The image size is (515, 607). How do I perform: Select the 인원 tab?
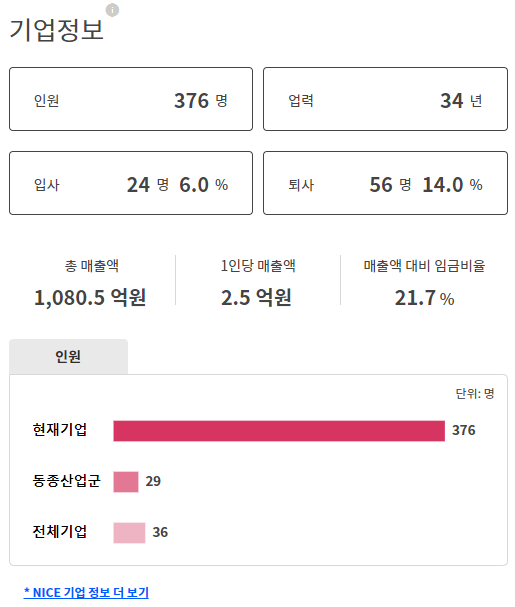pyautogui.click(x=69, y=357)
